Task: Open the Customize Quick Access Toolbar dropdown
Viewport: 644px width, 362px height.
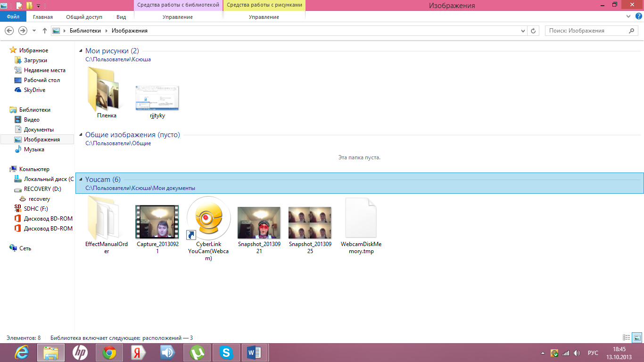Action: [x=38, y=6]
